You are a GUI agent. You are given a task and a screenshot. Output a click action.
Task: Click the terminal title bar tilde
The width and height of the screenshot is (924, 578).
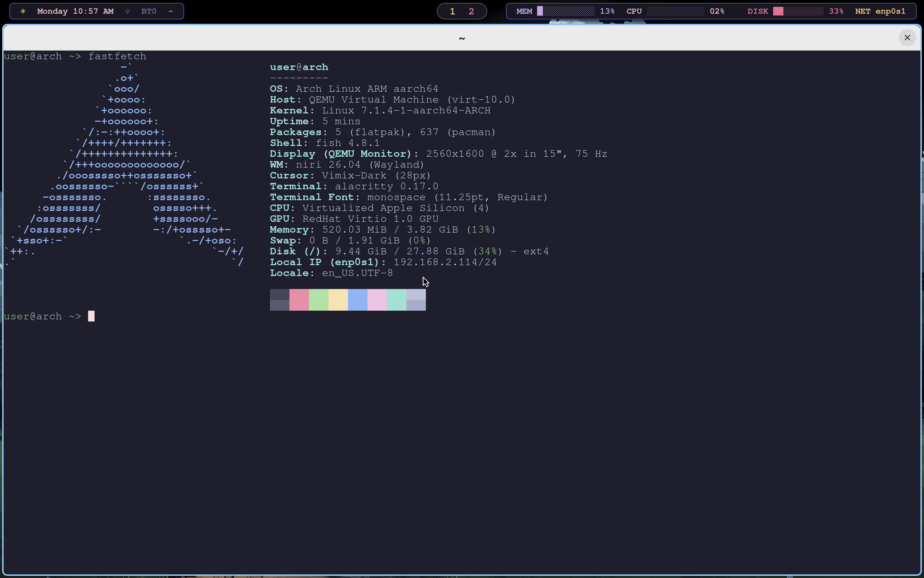[462, 38]
